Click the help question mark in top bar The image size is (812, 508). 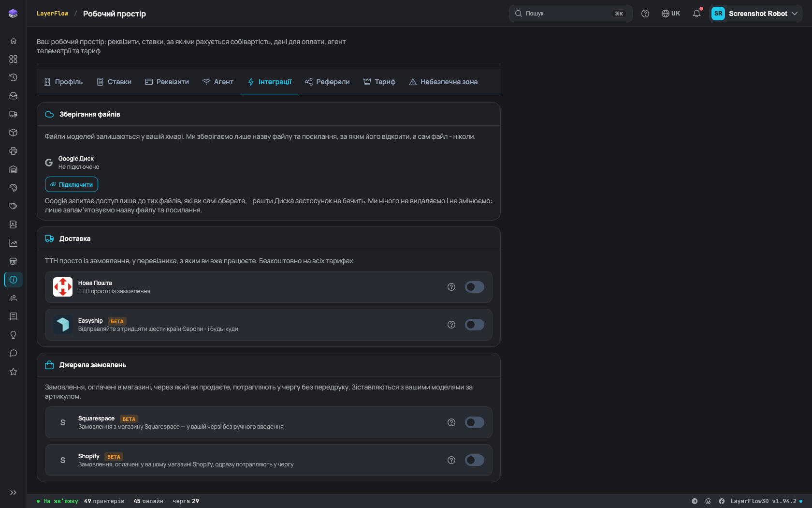645,14
